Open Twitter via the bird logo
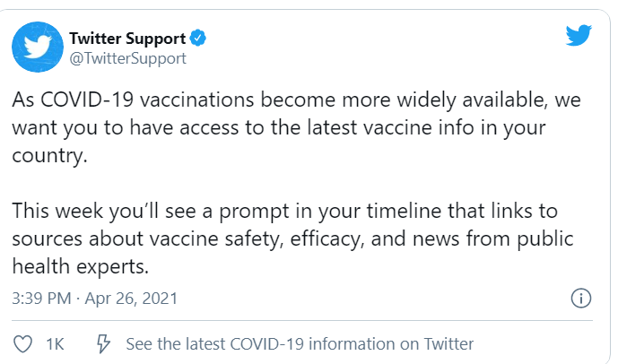The height and width of the screenshot is (364, 618). 579,36
